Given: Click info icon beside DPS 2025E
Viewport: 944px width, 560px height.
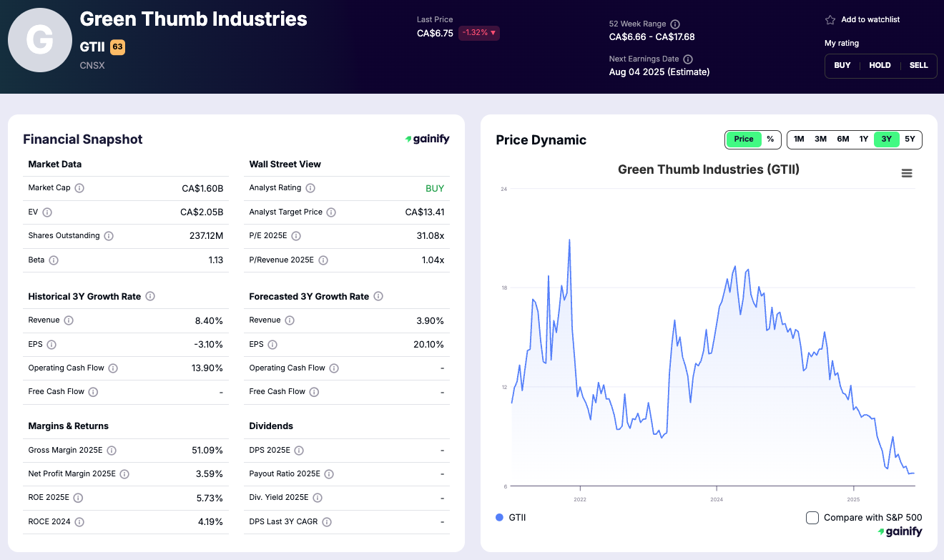Looking at the screenshot, I should tap(299, 451).
